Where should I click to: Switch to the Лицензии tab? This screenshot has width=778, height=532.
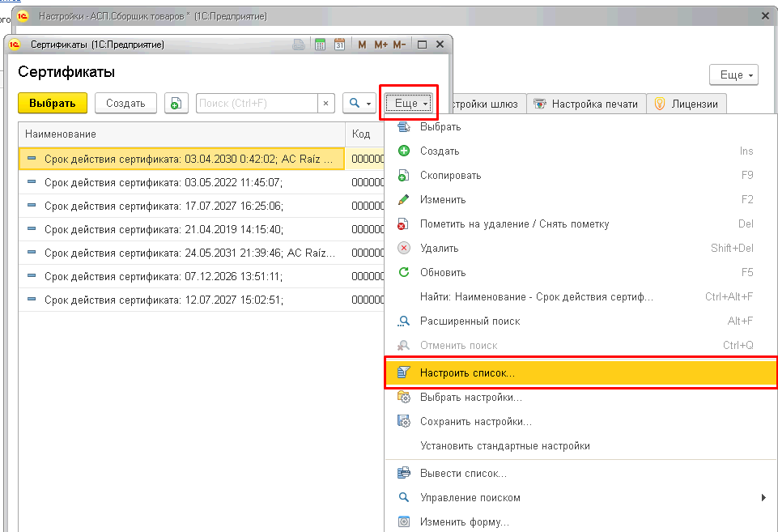[687, 104]
